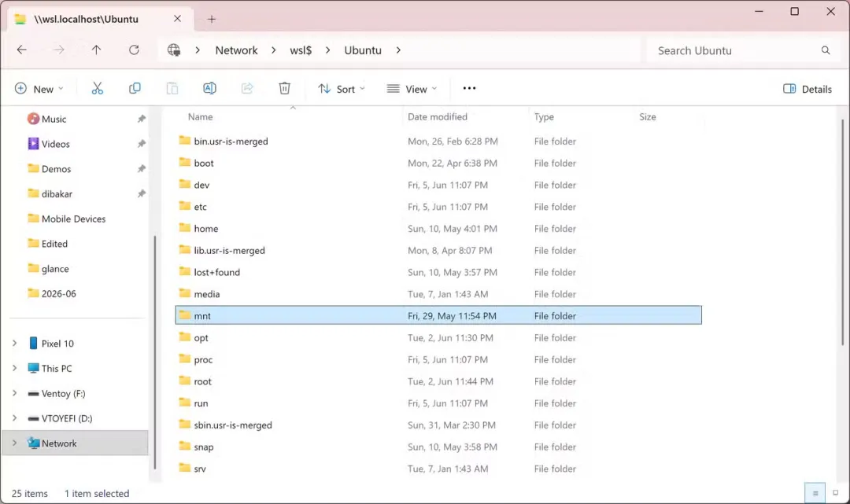The image size is (850, 504).
Task: Click the home folder icon
Action: 185,228
